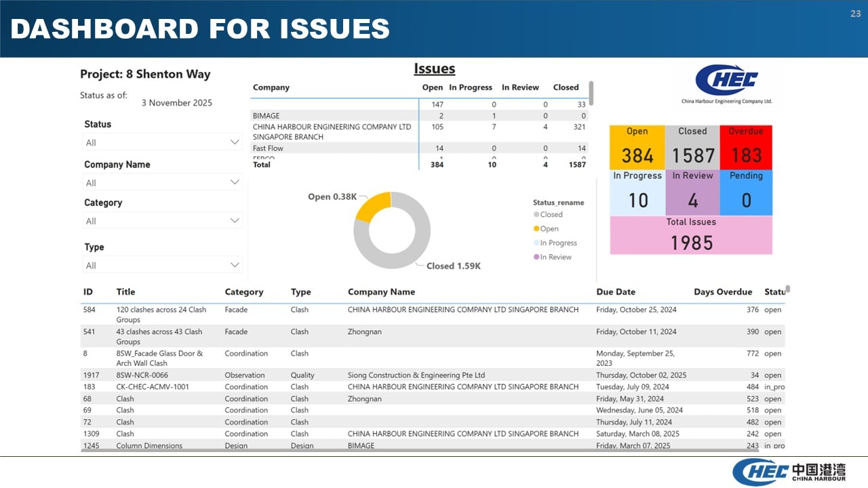Select the Fast Flow company row
The width and height of the screenshot is (868, 488).
tap(419, 148)
